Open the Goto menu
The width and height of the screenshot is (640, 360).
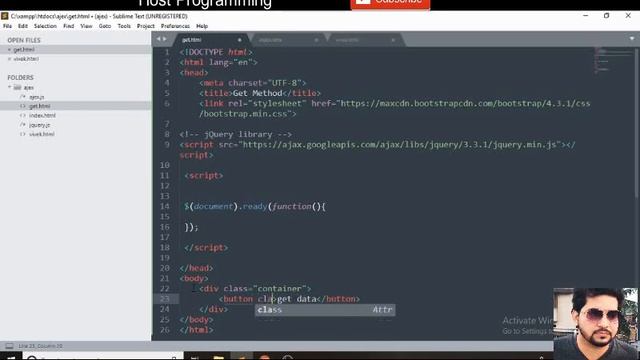[105, 26]
